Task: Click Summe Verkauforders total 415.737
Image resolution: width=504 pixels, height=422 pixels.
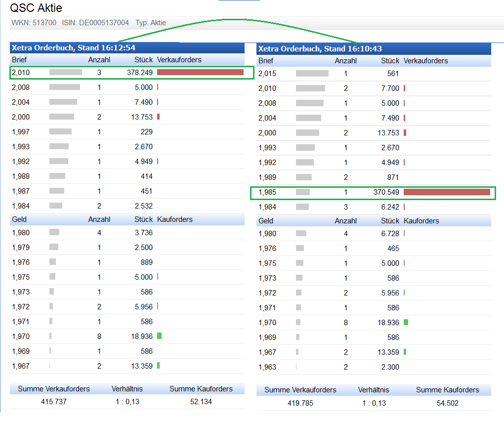Action: click(54, 402)
